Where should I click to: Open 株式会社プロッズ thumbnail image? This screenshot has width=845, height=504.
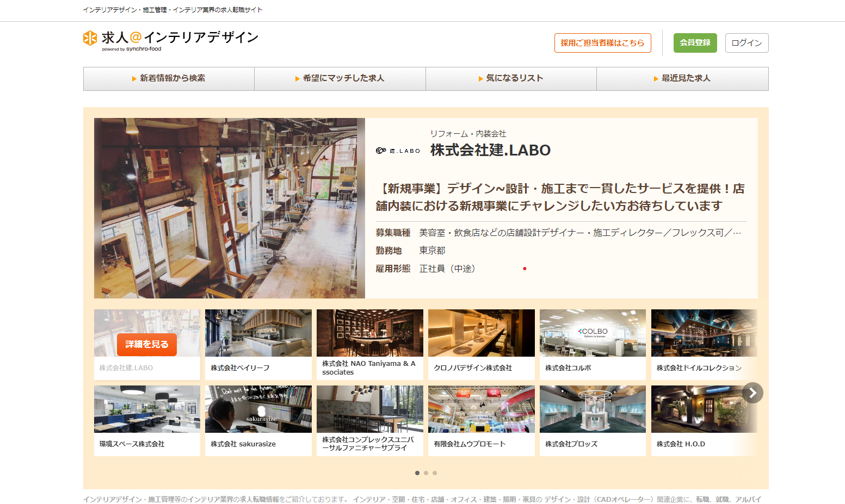[x=593, y=409]
